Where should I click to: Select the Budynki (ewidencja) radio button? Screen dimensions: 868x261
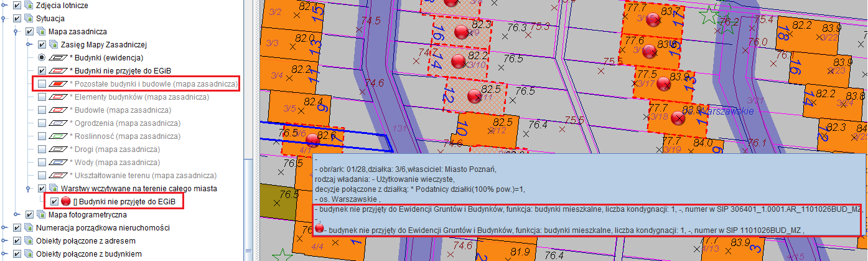pos(42,57)
